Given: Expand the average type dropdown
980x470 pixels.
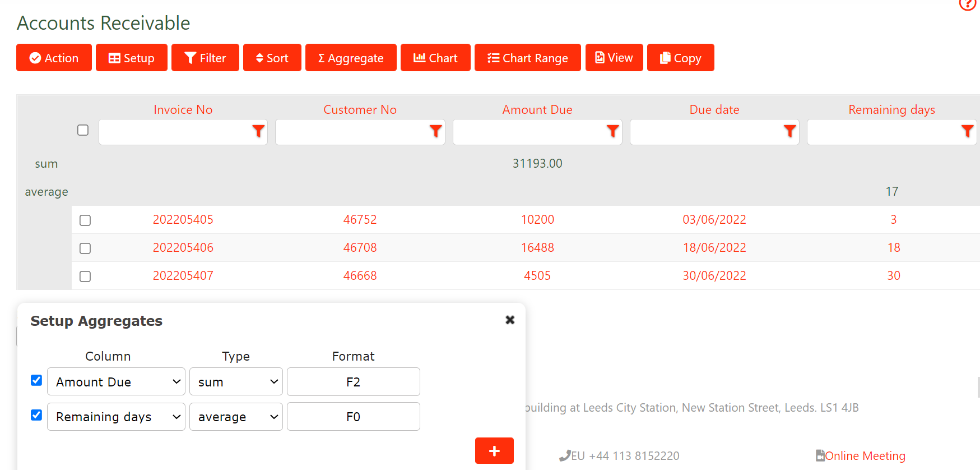Looking at the screenshot, I should click(236, 417).
